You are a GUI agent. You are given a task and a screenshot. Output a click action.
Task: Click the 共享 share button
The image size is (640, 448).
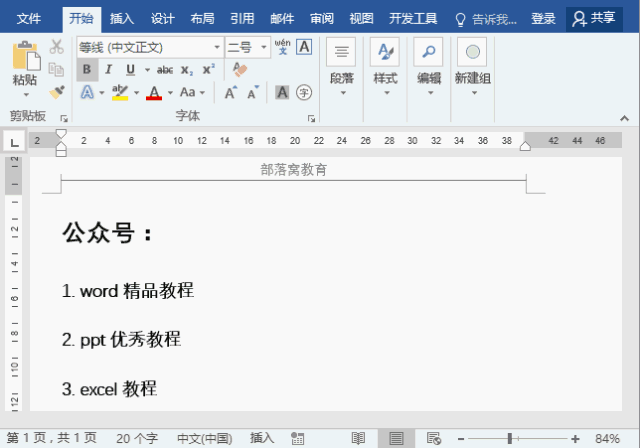pyautogui.click(x=593, y=18)
